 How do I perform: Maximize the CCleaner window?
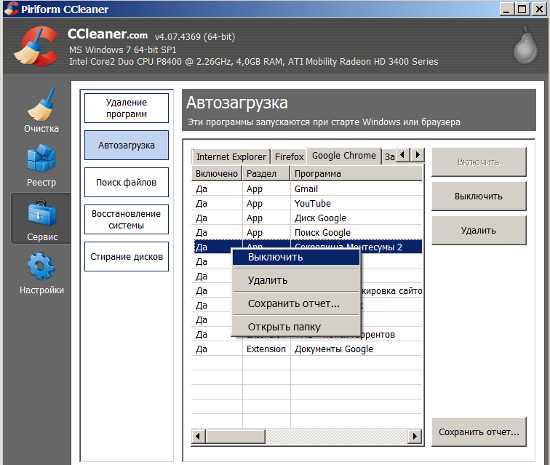point(522,9)
